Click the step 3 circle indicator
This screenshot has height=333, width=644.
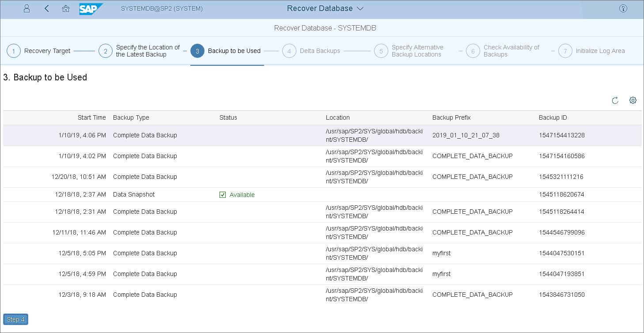(197, 51)
